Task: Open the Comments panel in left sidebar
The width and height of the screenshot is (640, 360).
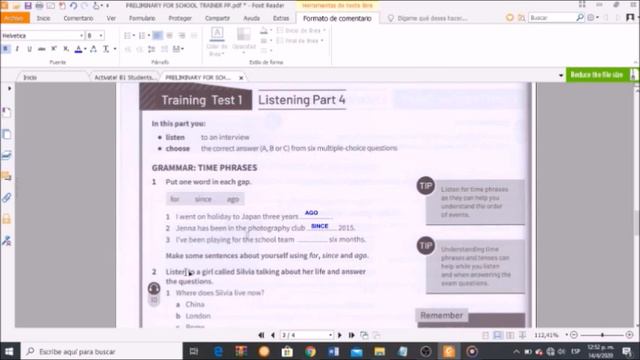Action: click(7, 176)
